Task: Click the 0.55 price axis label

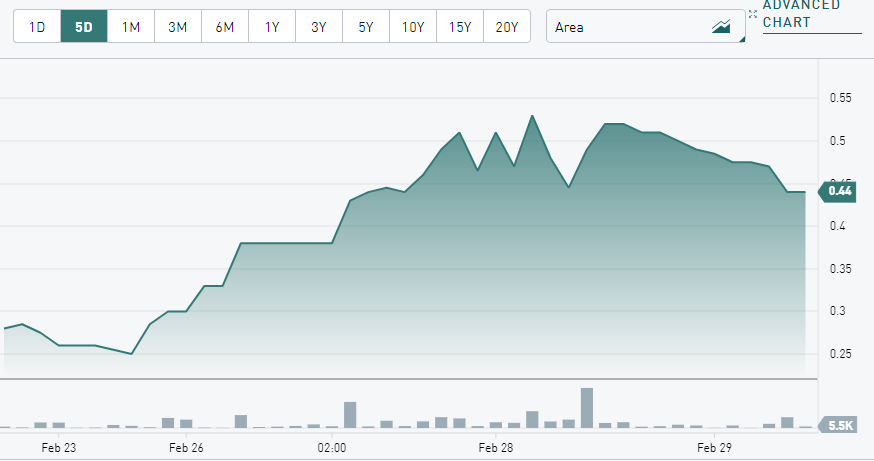Action: (841, 98)
